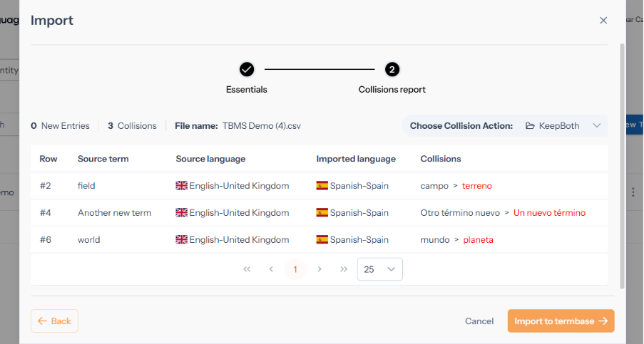The height and width of the screenshot is (344, 644).
Task: Click the 'planeta' collision value
Action: [x=478, y=240]
